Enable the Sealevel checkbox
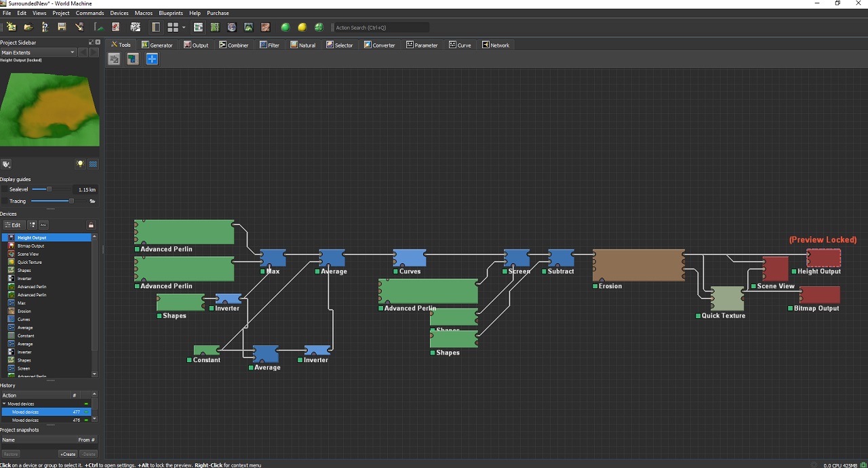The height and width of the screenshot is (468, 868). point(5,190)
